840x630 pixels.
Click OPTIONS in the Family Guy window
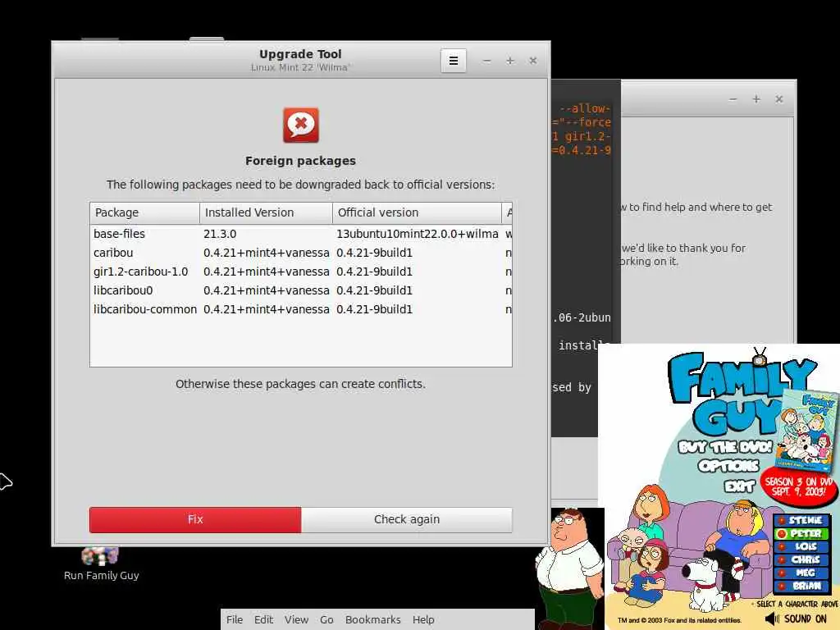pos(728,466)
